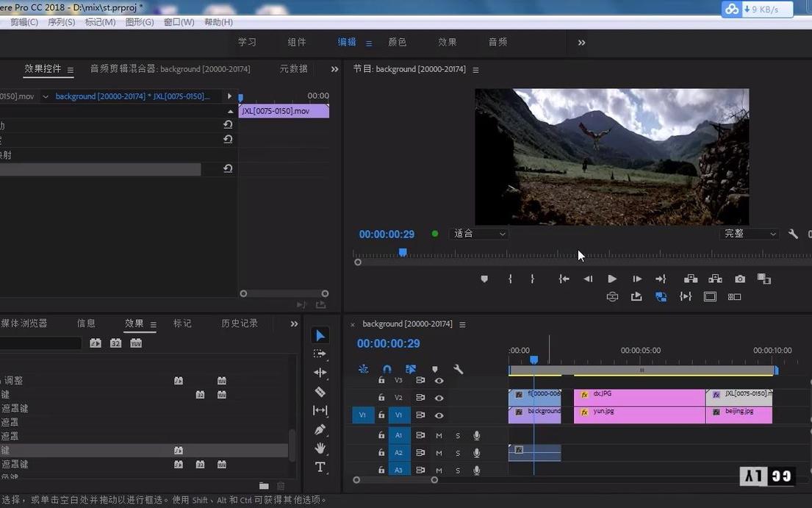Open Program Monitor settings wrench
The image size is (812, 508).
793,234
